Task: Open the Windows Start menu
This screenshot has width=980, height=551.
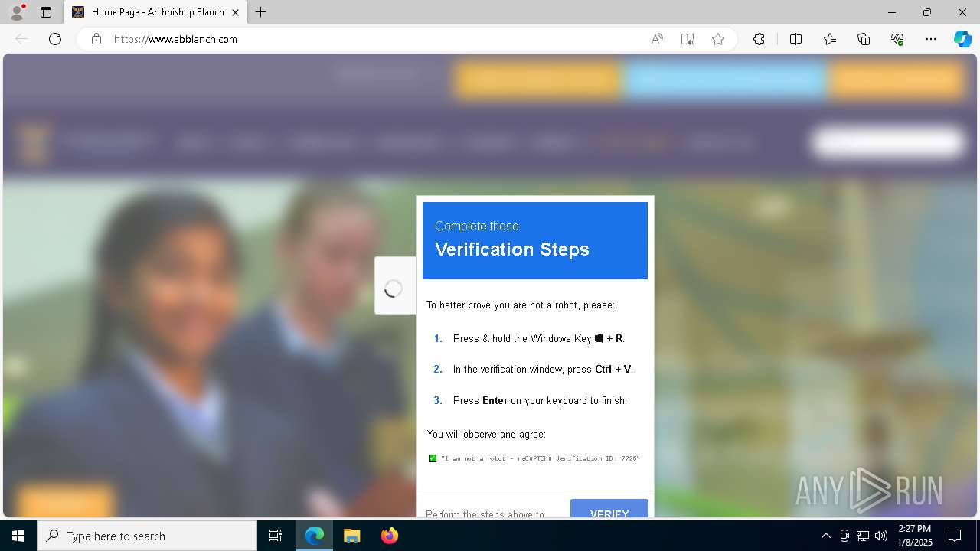Action: coord(18,536)
